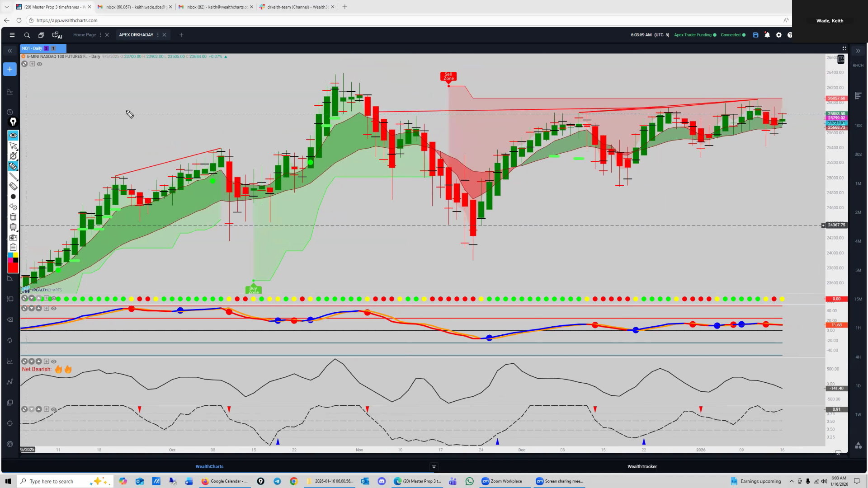Toggle drawings visibility eye in drawing toolbar

point(13,135)
